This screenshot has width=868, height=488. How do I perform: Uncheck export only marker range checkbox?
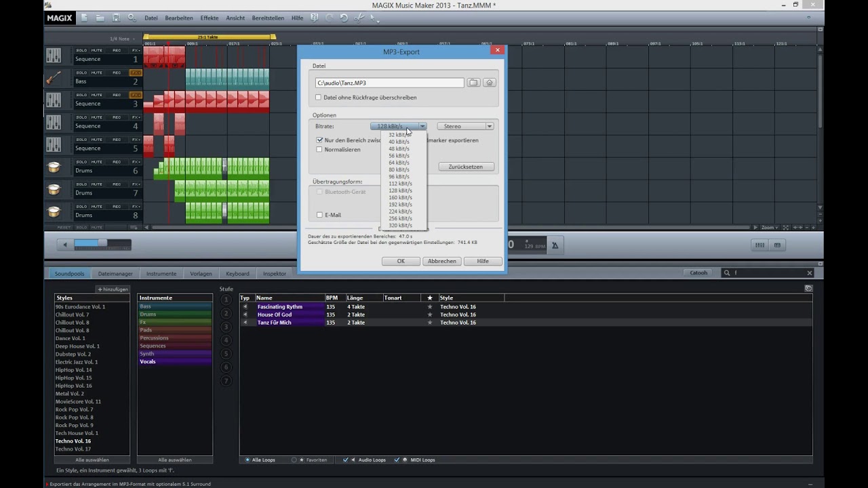(319, 140)
